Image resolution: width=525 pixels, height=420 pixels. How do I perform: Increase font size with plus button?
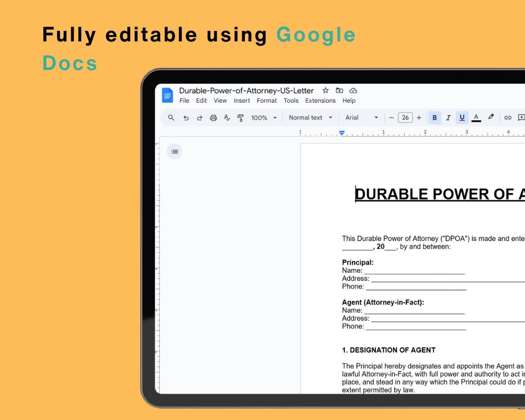coord(419,117)
